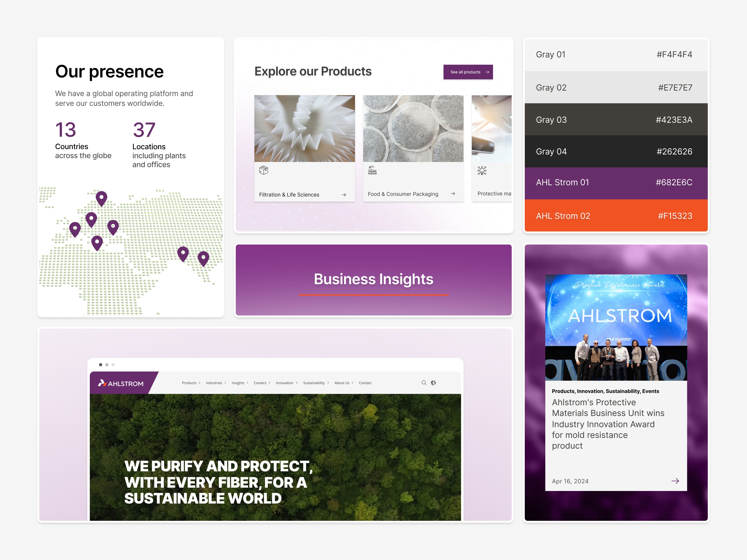Click the arrow beside Filtration & Life Sciences
747x560 pixels.
click(344, 195)
